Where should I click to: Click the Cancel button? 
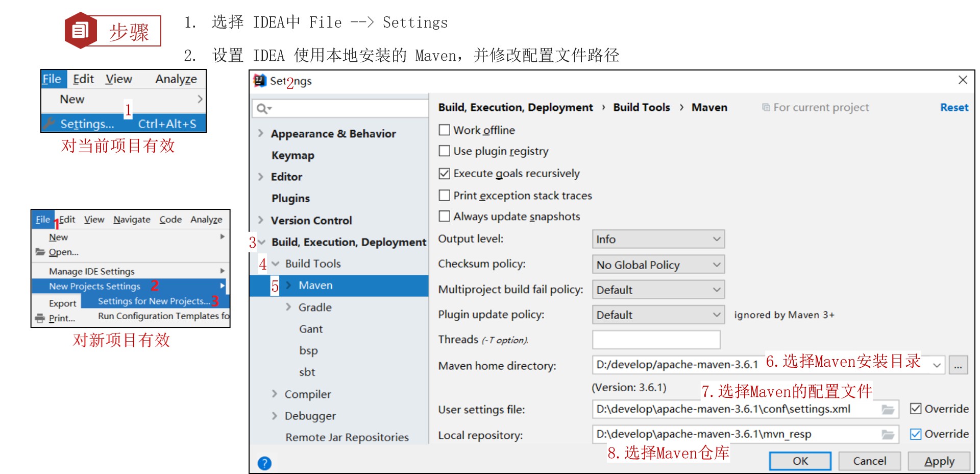[x=869, y=461]
